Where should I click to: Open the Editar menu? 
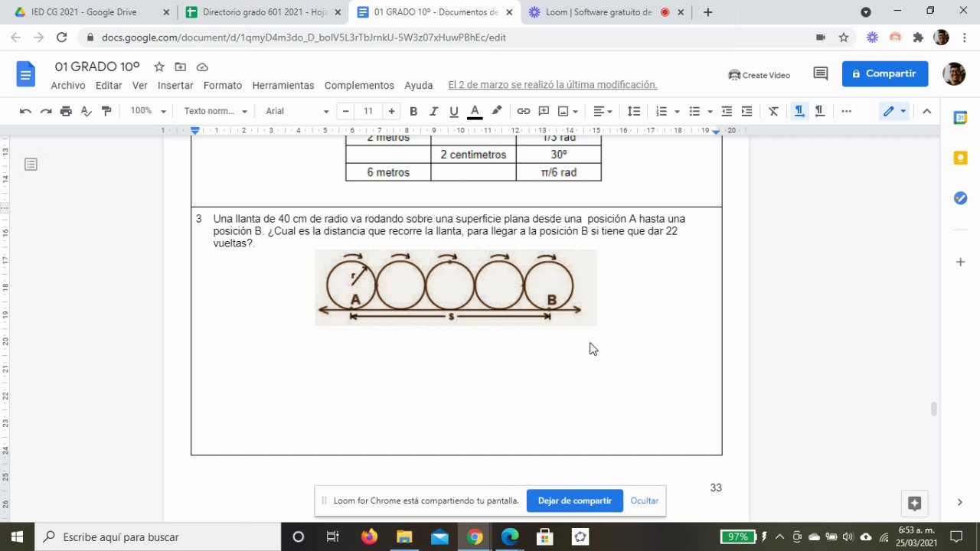click(x=109, y=85)
